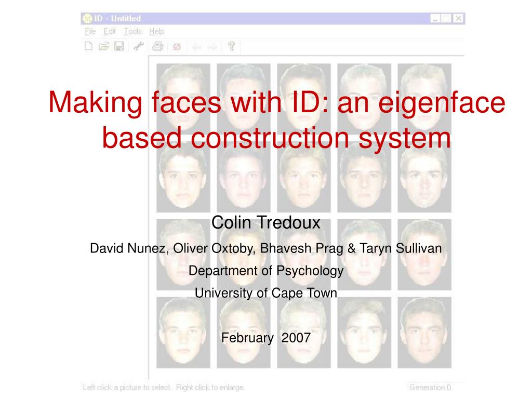Click the Print toolbar icon

[158, 46]
